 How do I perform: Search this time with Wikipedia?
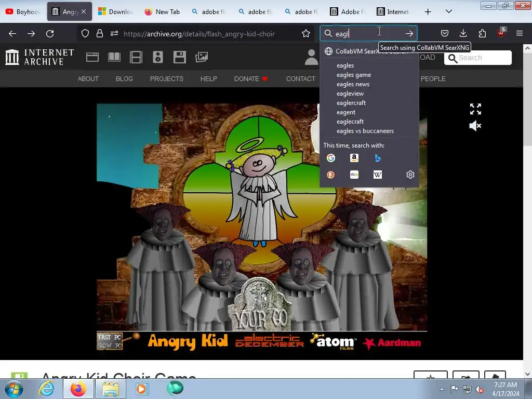pyautogui.click(x=378, y=175)
